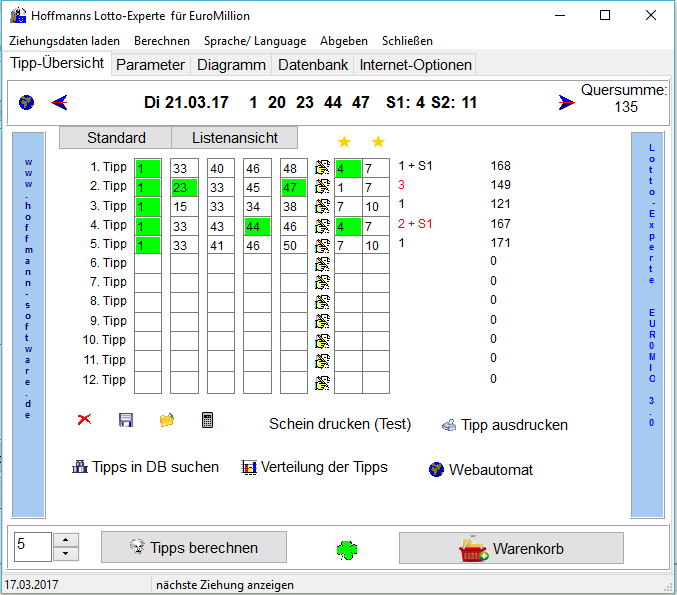
Task: Open the Berechnen menu
Action: point(162,41)
